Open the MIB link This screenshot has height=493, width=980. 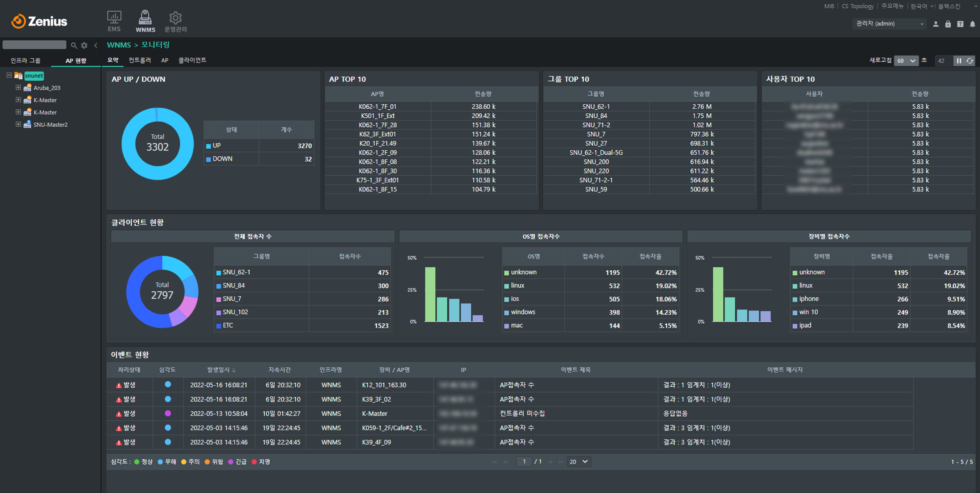829,6
